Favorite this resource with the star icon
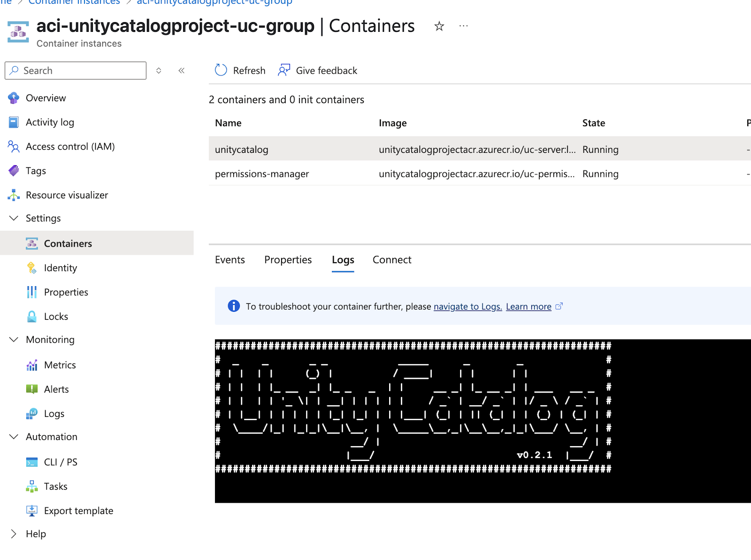Viewport: 751px width, 560px height. click(x=439, y=26)
